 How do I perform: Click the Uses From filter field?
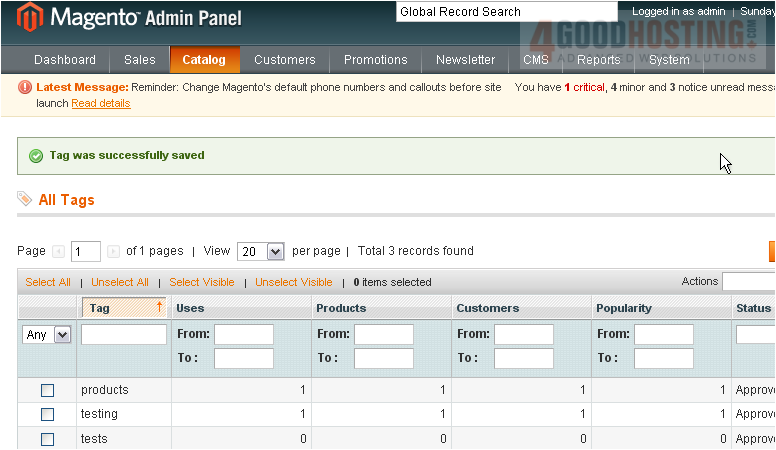243,334
